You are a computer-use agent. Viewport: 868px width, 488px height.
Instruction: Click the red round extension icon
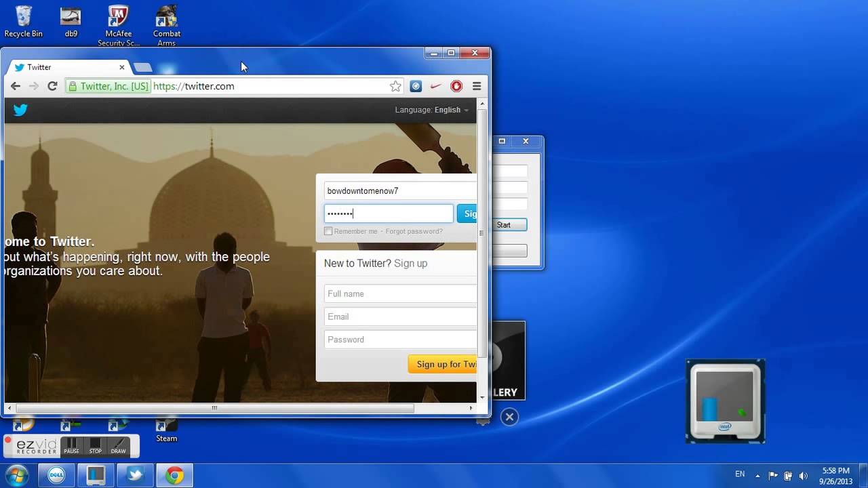coord(456,86)
